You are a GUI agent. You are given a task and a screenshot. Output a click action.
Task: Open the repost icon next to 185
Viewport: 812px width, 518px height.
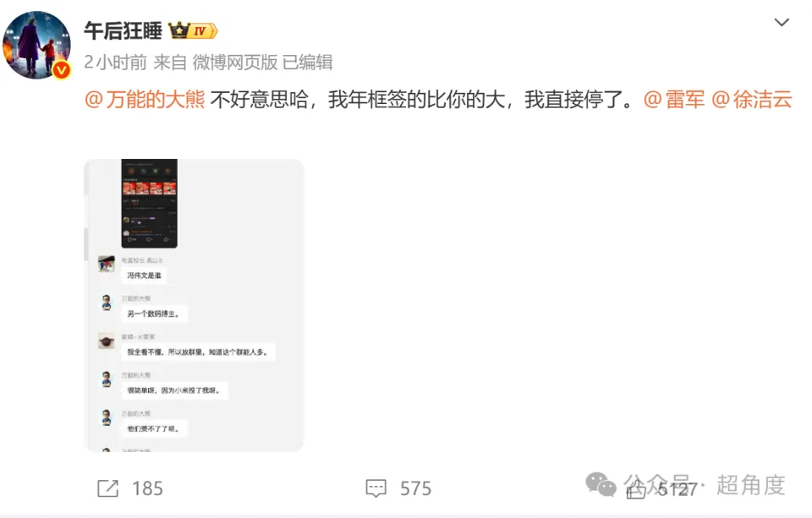pos(107,488)
